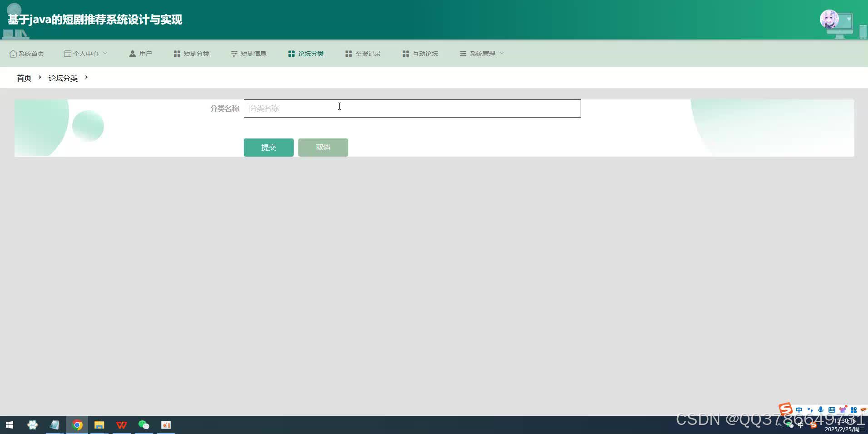Viewport: 868px width, 434px height.
Task: Open the avatar dropdown arrow
Action: pyautogui.click(x=849, y=20)
